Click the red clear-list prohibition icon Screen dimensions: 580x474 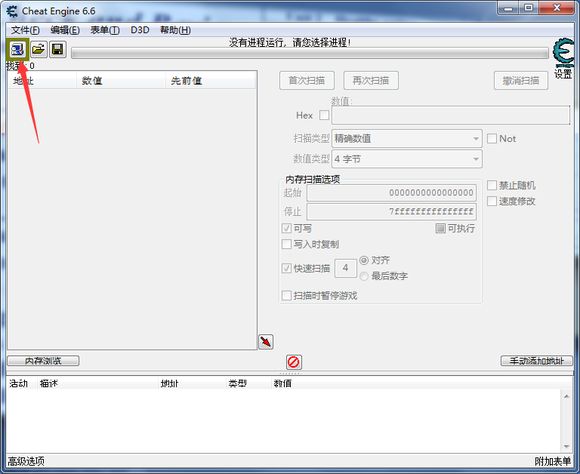coord(294,362)
